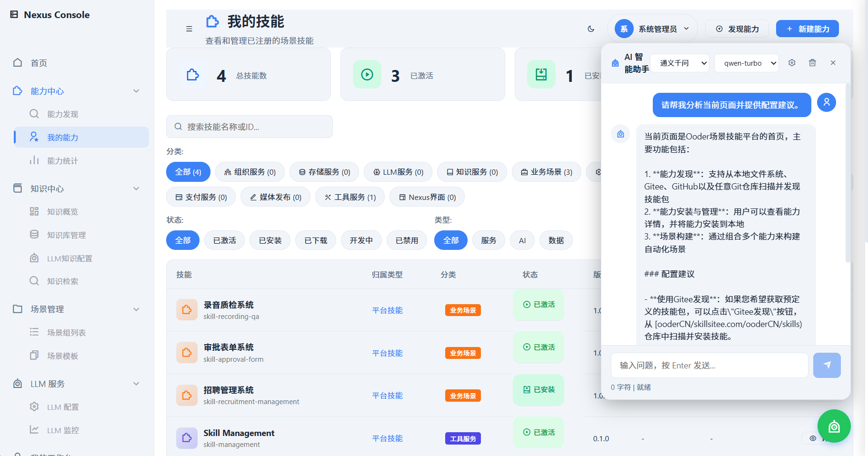Toggle the 工具服务 category filter
The width and height of the screenshot is (868, 456).
click(349, 197)
